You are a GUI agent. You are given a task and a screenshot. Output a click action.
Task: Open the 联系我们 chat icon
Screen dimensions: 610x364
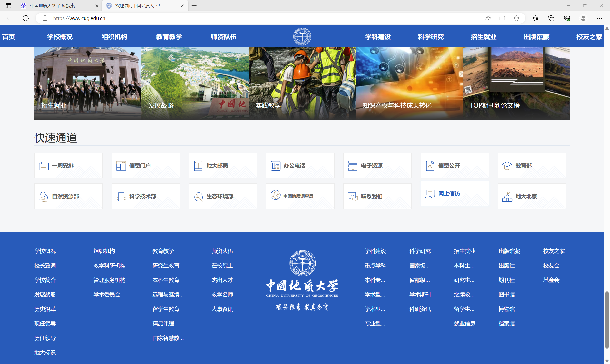pos(353,197)
